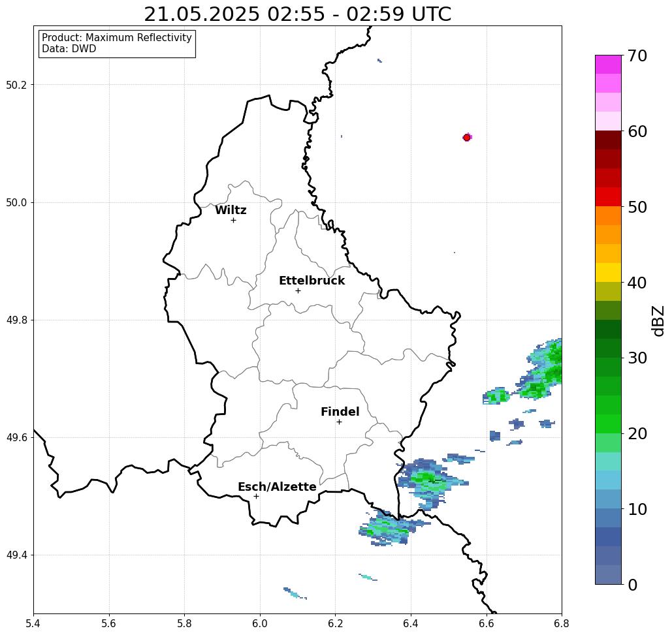Viewport: 672px width, 635px height.
Task: Click the colorbar tick label 0
Action: pos(633,585)
